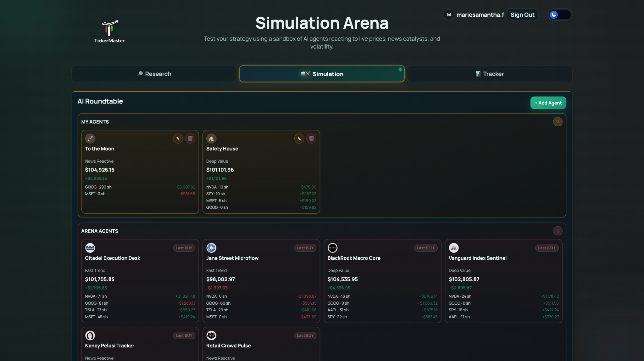
Task: Click the TickerMaster logo
Action: click(x=109, y=31)
